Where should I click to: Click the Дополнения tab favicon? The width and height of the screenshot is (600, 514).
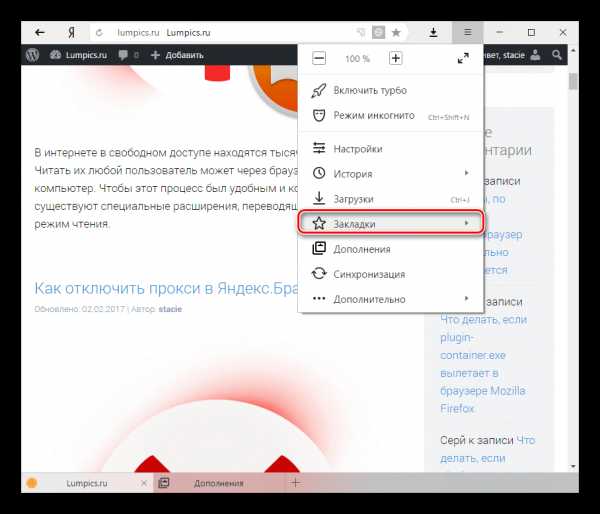point(164,483)
